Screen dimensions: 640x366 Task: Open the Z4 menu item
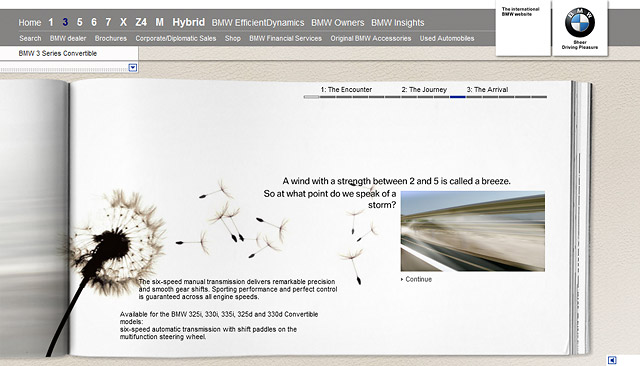click(141, 22)
